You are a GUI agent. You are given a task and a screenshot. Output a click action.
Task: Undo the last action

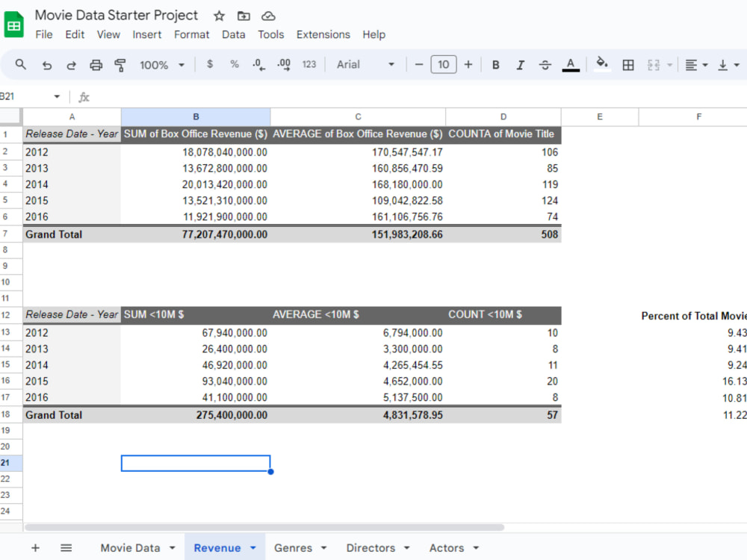coord(46,65)
